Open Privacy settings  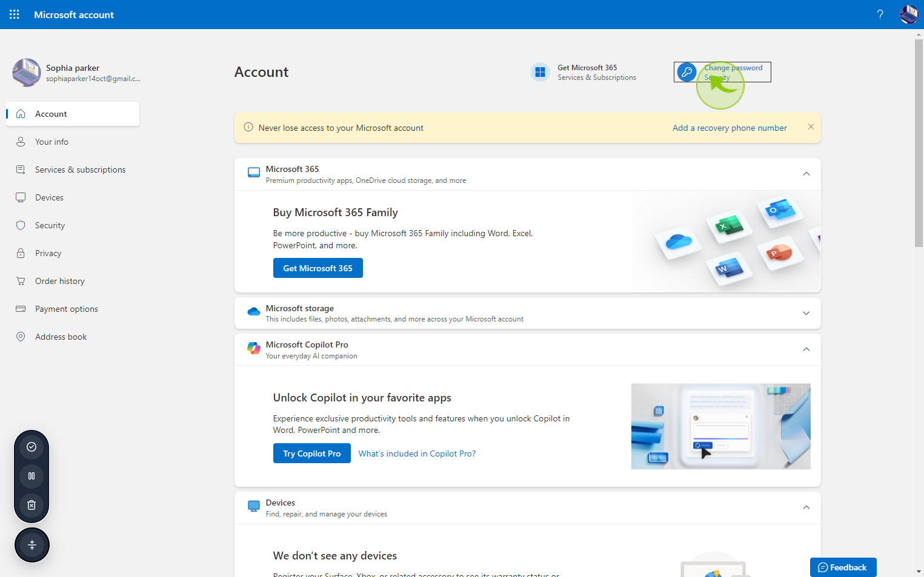73,253
